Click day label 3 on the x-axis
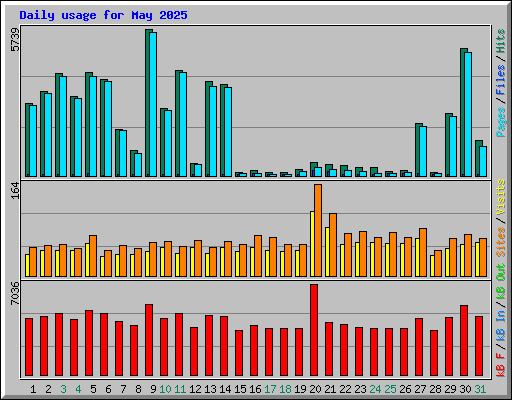 pos(63,389)
